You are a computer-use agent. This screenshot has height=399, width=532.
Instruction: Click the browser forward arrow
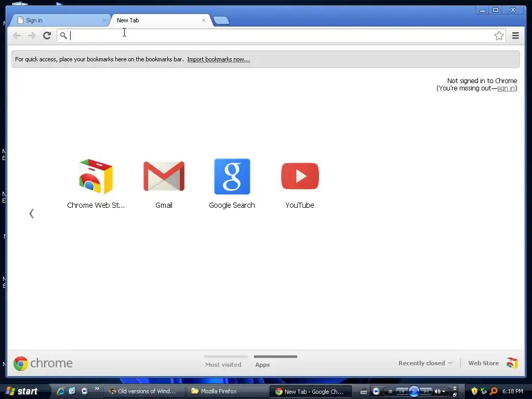[x=32, y=35]
